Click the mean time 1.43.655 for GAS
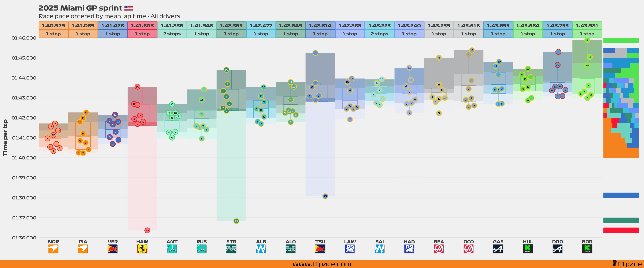This screenshot has width=644, height=268. [x=498, y=26]
